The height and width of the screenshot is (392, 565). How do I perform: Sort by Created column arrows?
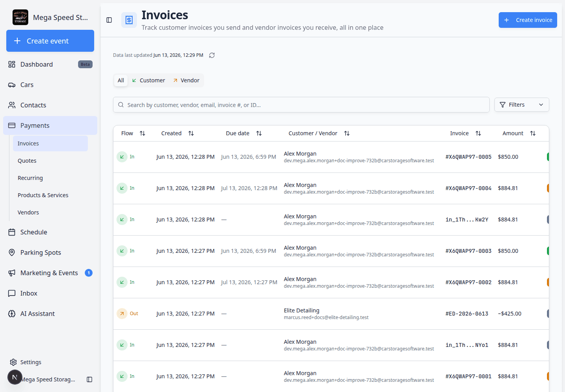coord(191,133)
